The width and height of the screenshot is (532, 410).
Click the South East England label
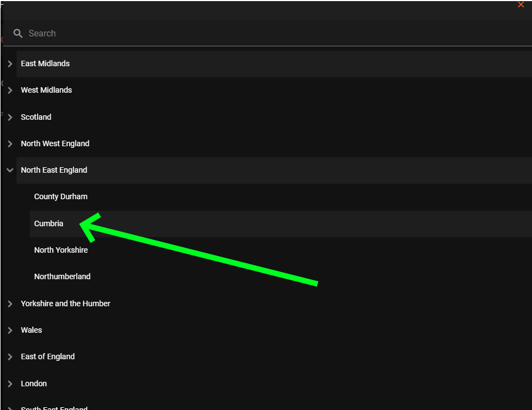pyautogui.click(x=54, y=408)
